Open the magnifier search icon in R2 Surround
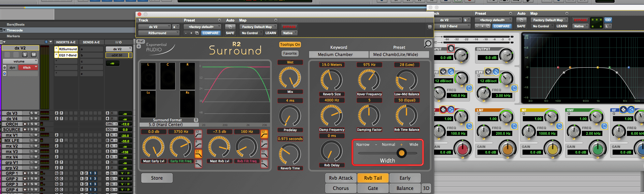Screen dimensions: 644x194 [428, 43]
